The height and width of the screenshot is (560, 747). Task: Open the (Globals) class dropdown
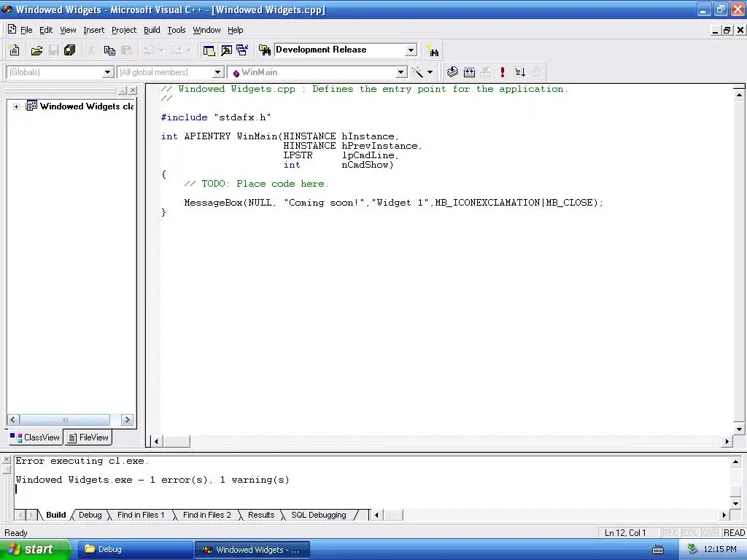108,72
